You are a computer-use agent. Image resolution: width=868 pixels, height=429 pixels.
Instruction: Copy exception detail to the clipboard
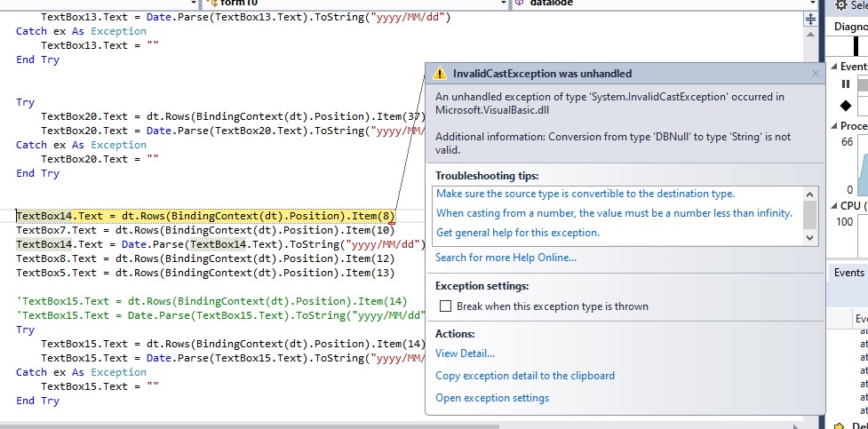[524, 376]
